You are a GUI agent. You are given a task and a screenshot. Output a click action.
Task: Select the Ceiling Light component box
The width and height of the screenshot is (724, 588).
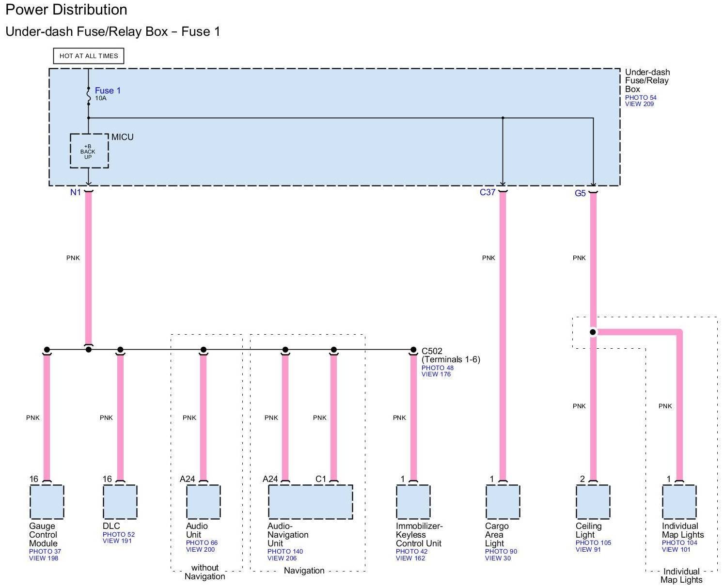(593, 502)
